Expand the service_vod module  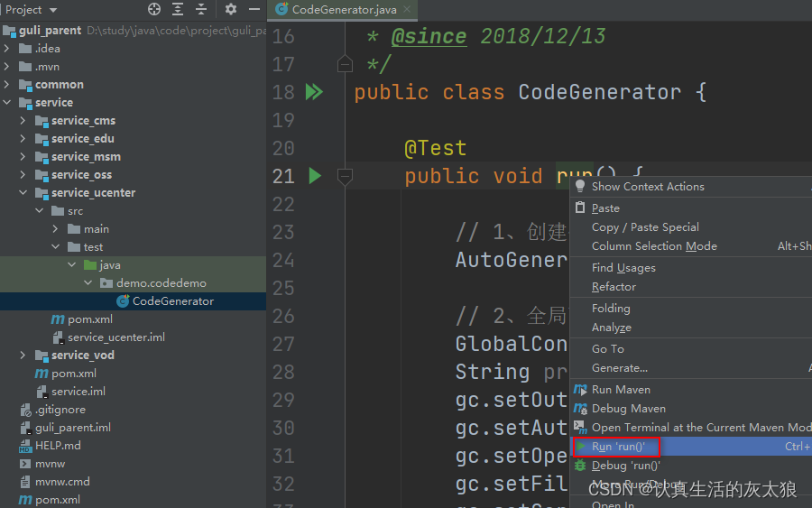coord(23,355)
